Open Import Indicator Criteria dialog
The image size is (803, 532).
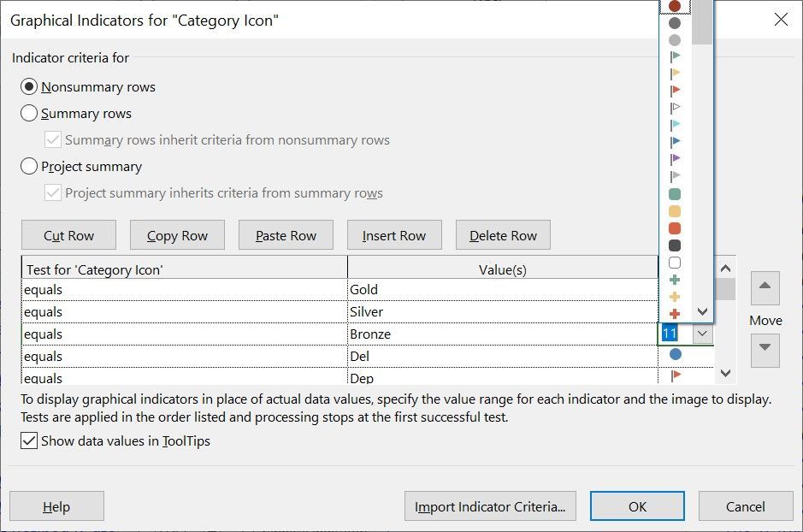click(x=490, y=506)
